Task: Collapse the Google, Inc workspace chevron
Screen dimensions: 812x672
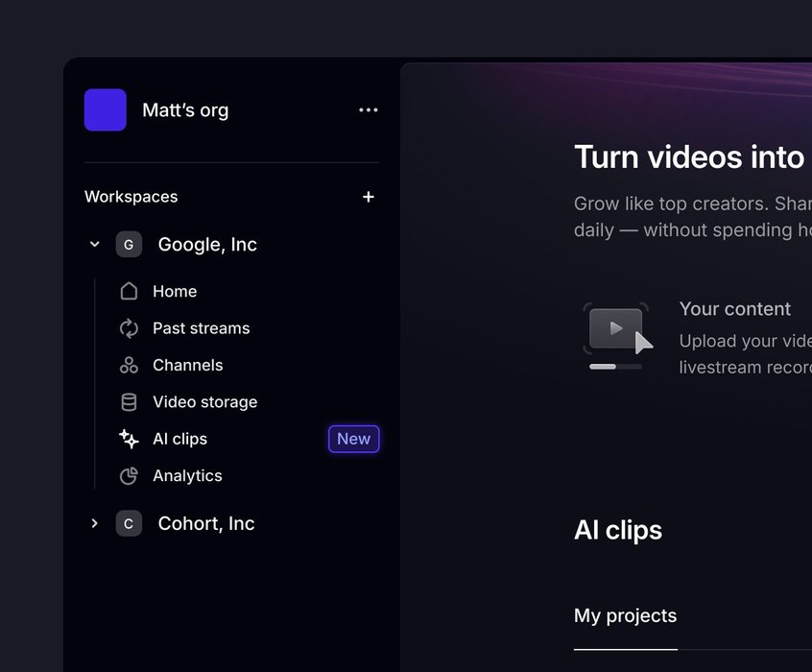Action: click(x=94, y=245)
